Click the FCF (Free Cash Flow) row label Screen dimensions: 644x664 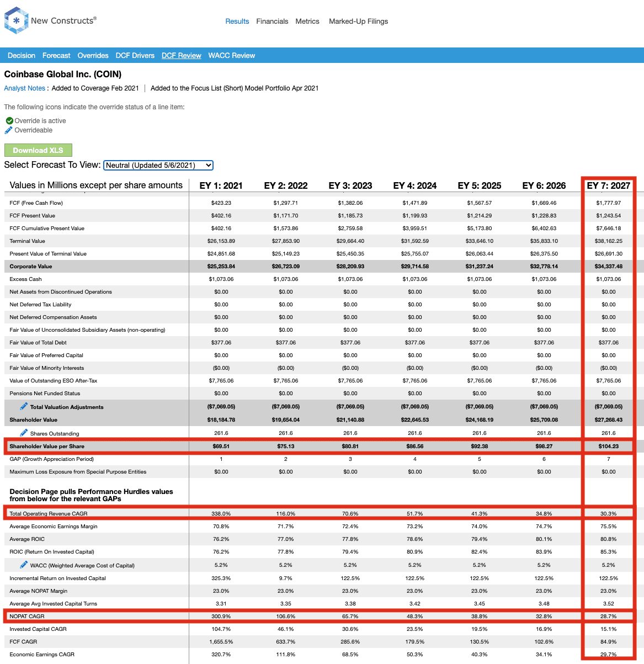tap(36, 203)
